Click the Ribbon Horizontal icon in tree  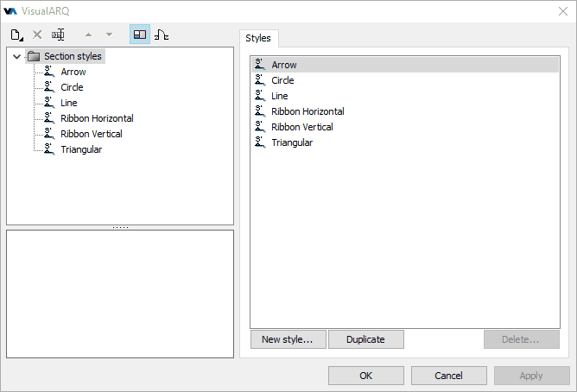(49, 117)
